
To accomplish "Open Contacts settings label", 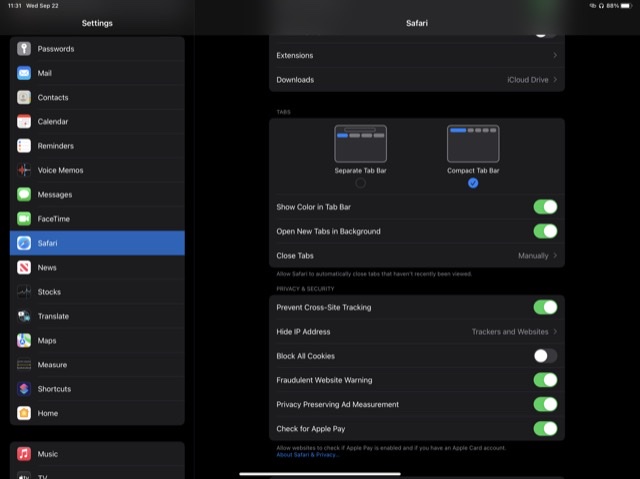I will coord(53,98).
